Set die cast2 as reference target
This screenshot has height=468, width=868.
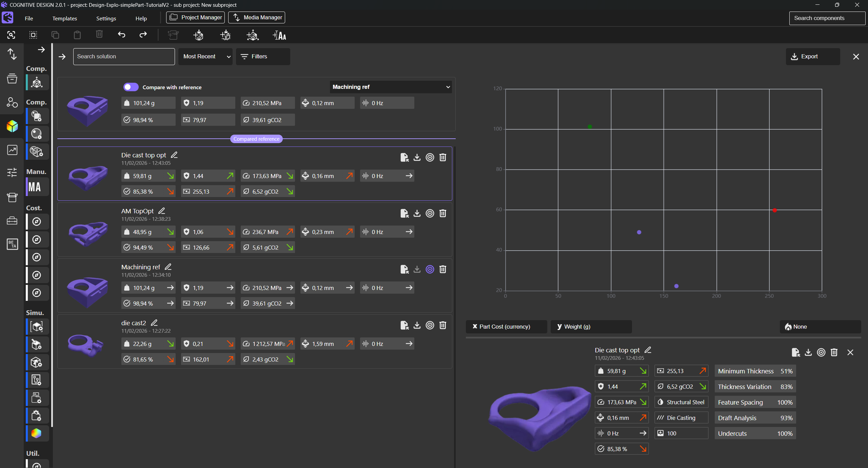point(430,325)
